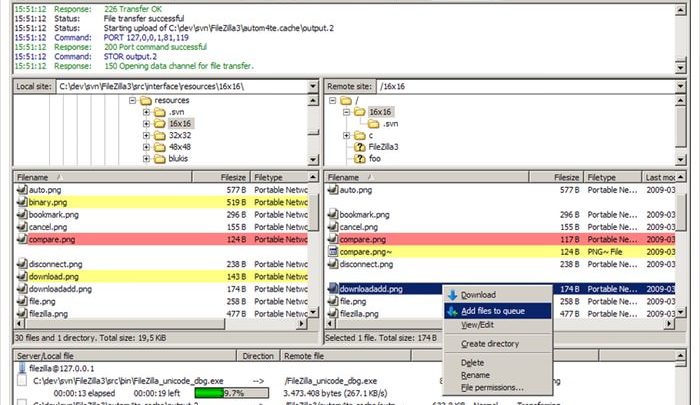Open the Local site path dropdown
The image size is (700, 405).
coord(313,87)
